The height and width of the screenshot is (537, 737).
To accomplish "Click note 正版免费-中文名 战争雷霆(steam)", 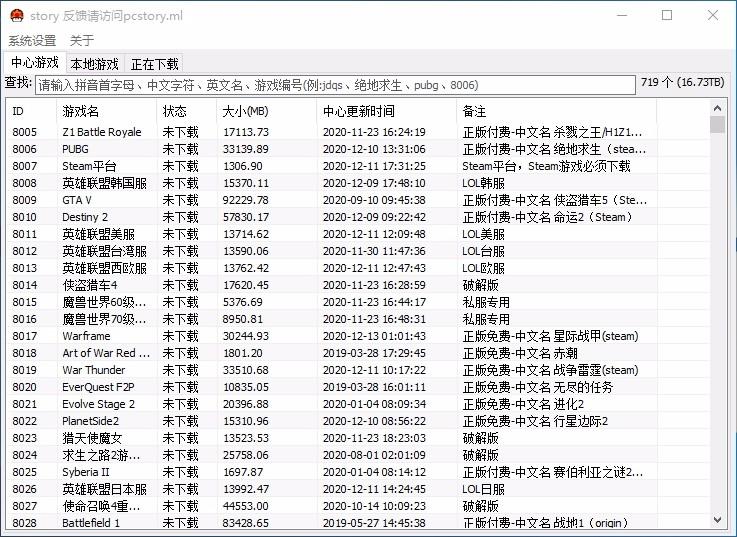I will click(x=550, y=370).
